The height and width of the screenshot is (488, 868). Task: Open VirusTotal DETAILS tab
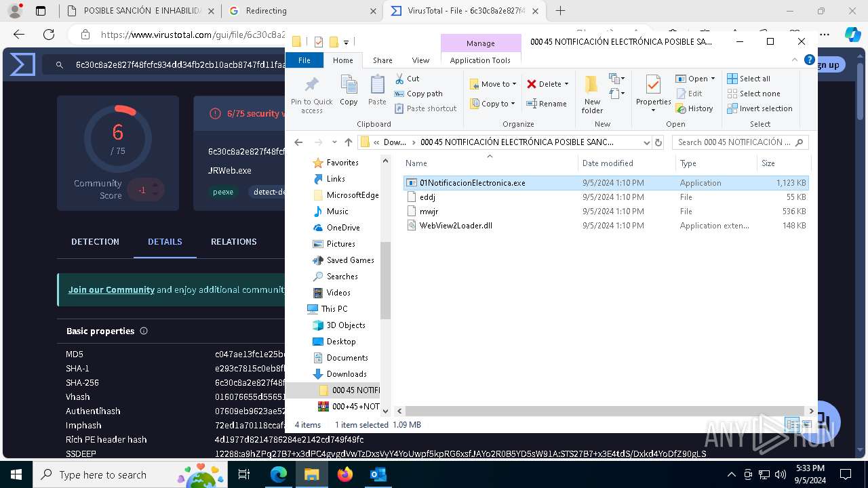pos(165,242)
